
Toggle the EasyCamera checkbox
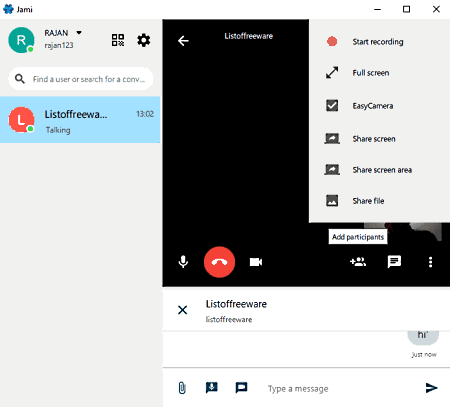(332, 106)
